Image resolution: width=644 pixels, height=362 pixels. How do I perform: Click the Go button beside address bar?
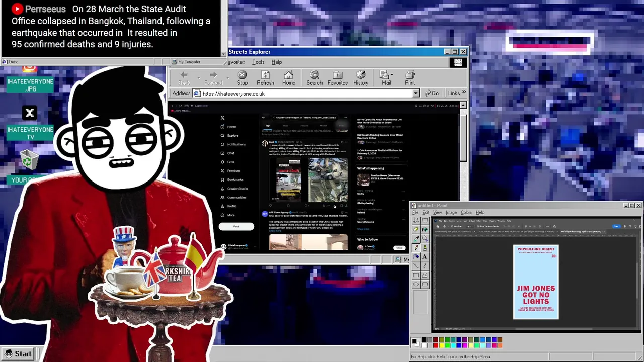click(432, 93)
